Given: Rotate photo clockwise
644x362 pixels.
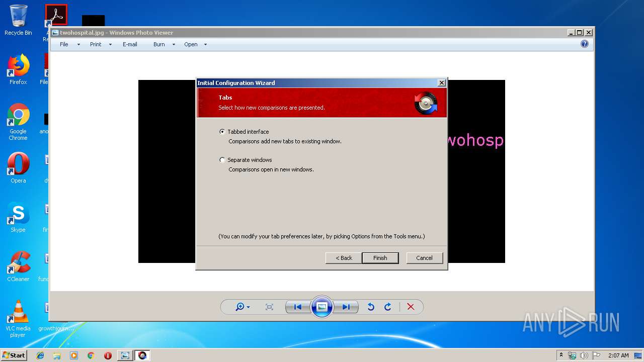Looking at the screenshot, I should pos(388,307).
